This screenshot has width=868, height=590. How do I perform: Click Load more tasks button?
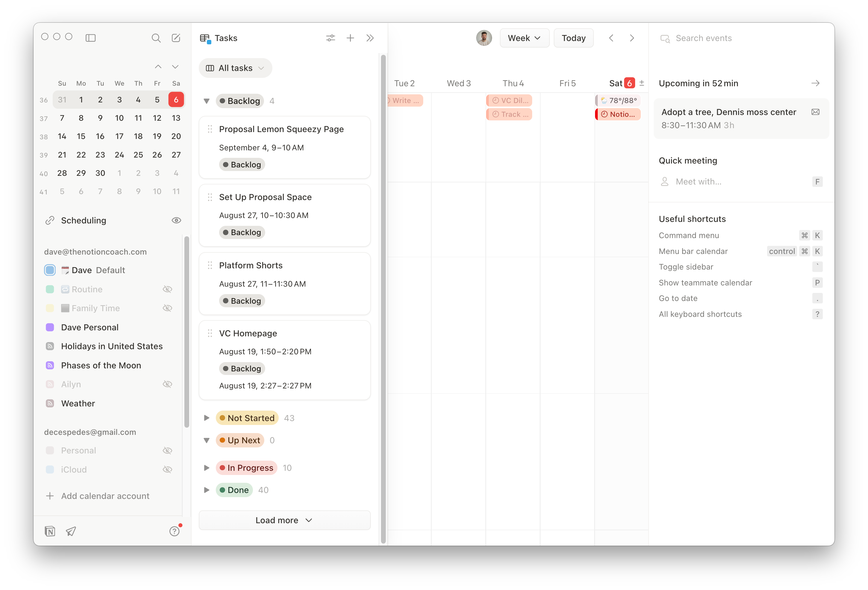[x=284, y=520]
